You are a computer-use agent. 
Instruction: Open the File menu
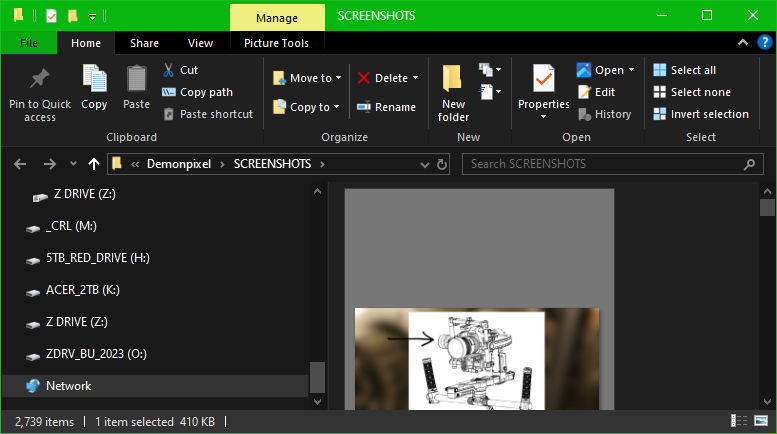point(29,43)
